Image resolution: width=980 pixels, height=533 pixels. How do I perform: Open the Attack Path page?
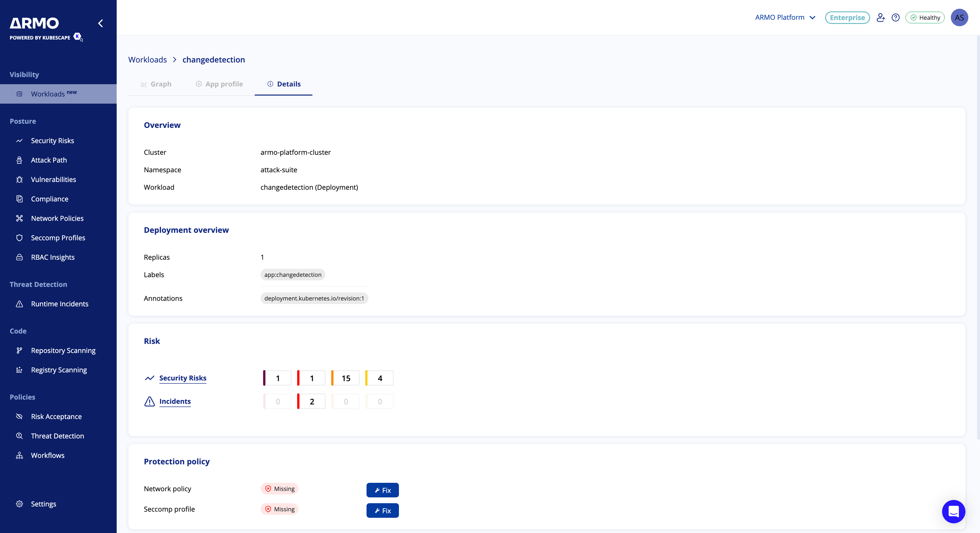49,160
